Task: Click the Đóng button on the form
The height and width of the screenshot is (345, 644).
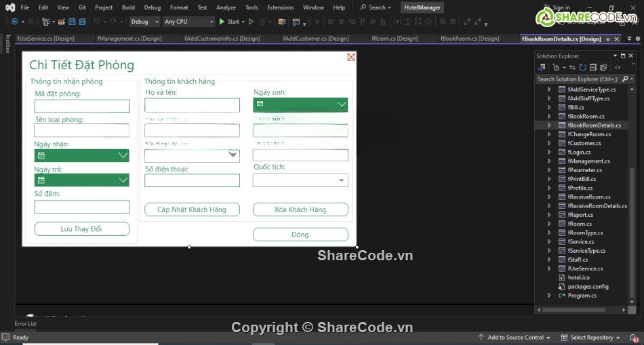Action: coord(300,235)
